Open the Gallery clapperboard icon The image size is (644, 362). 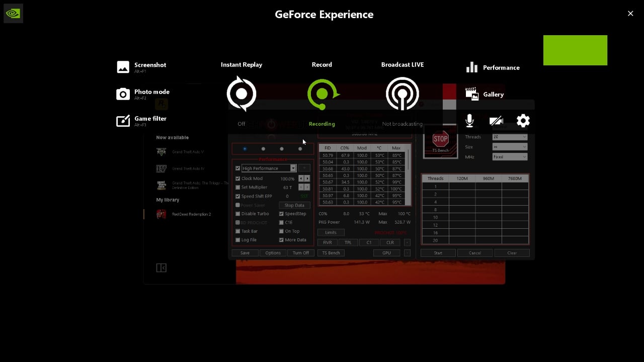point(471,94)
